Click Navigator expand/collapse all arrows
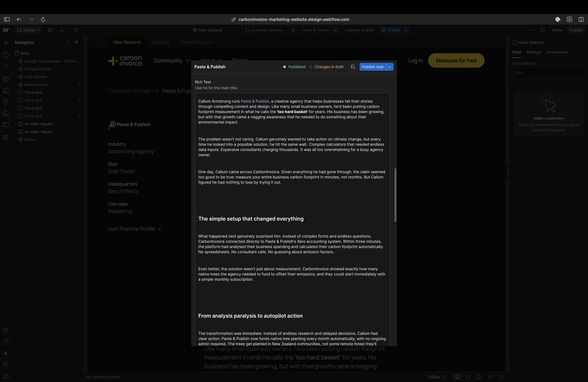Viewport: 588px width, 382px height. point(68,42)
